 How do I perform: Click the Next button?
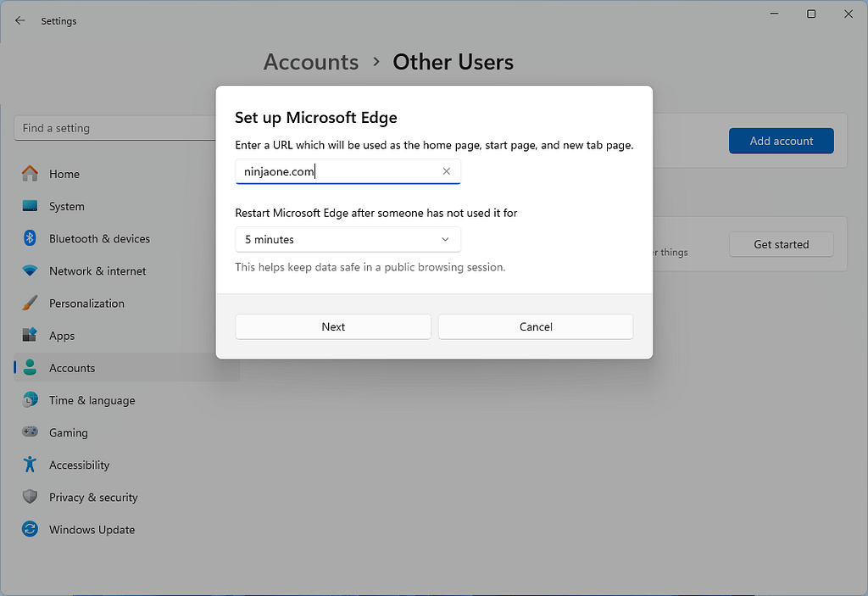[x=332, y=326]
